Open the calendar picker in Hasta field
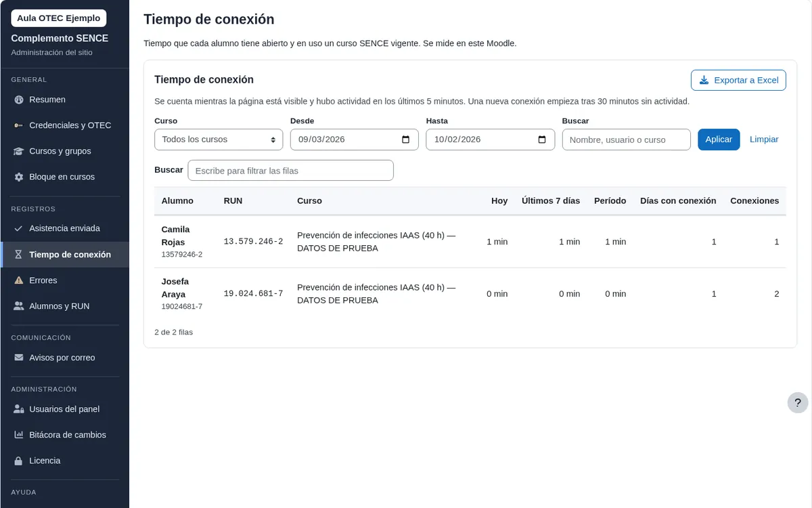The image size is (812, 508). tap(542, 140)
